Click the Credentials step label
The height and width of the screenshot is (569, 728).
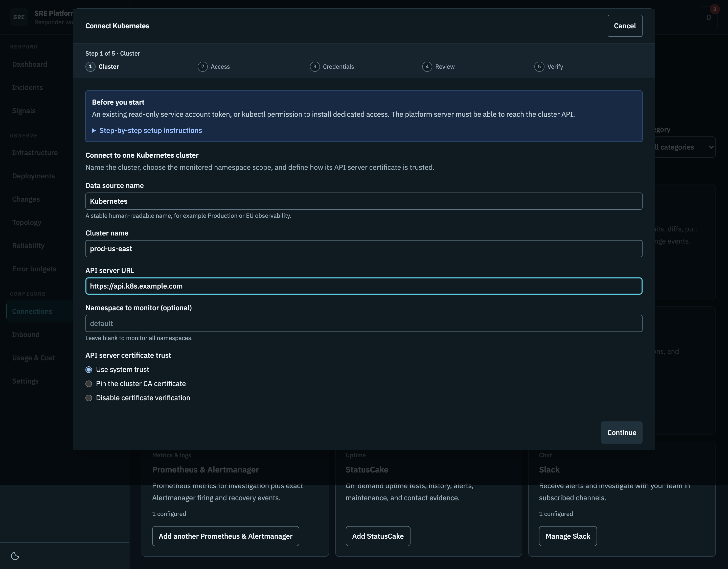pos(338,67)
